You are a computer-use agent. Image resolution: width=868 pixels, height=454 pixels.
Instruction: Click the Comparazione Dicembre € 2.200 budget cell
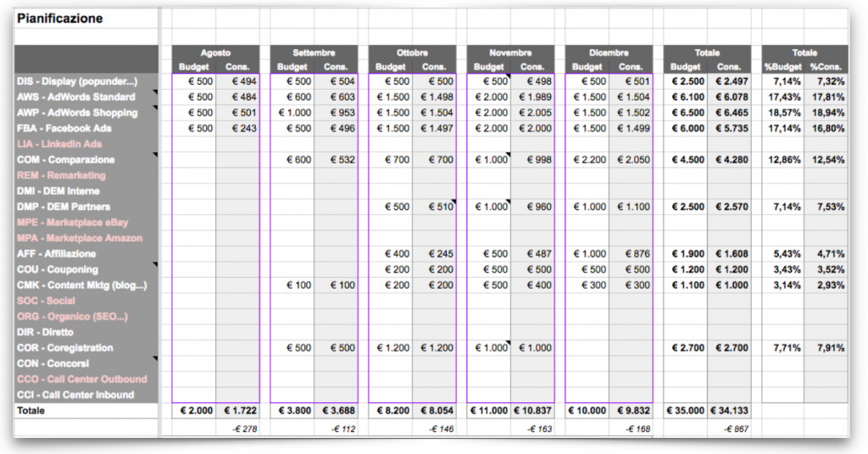[587, 160]
